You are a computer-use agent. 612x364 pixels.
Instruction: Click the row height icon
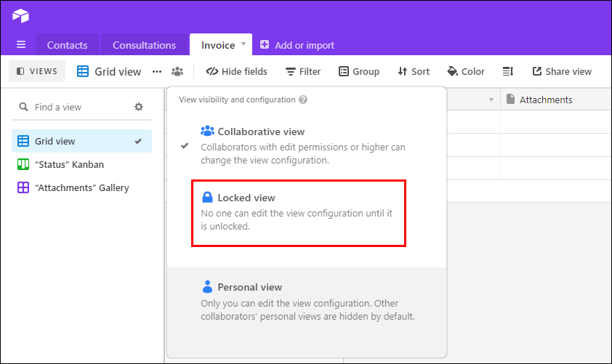click(508, 71)
